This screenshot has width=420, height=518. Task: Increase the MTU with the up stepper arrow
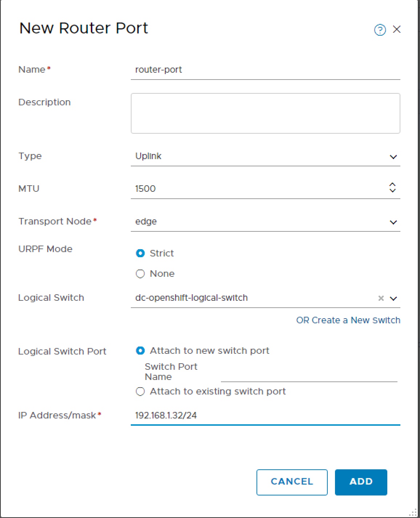(x=392, y=185)
